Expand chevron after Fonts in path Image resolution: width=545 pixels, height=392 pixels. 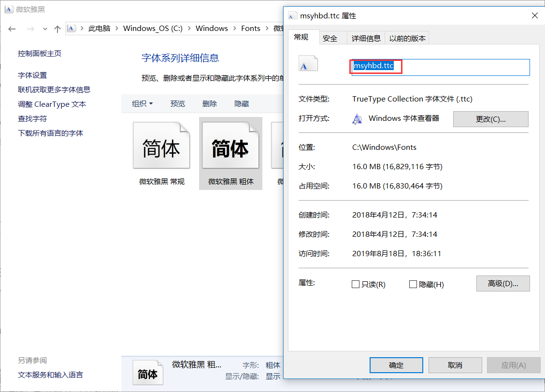[x=267, y=29]
